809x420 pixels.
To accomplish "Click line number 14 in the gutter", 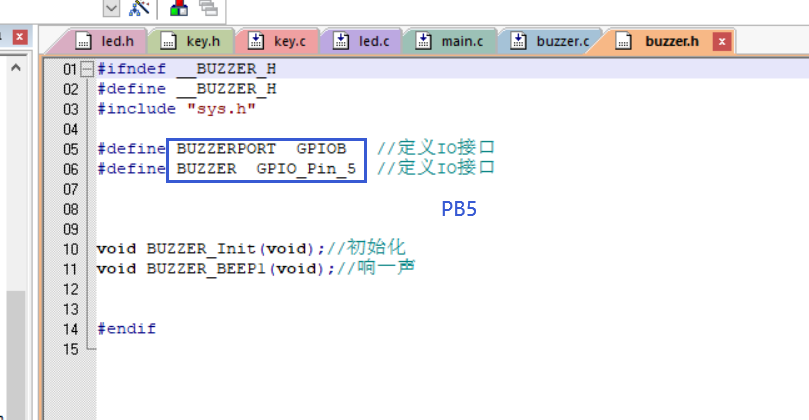I will point(71,329).
